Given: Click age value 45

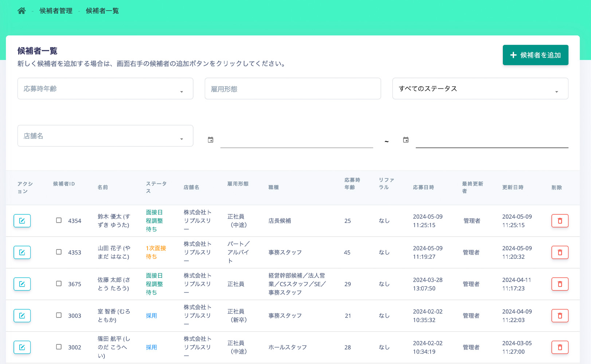Looking at the screenshot, I should pos(347,252).
